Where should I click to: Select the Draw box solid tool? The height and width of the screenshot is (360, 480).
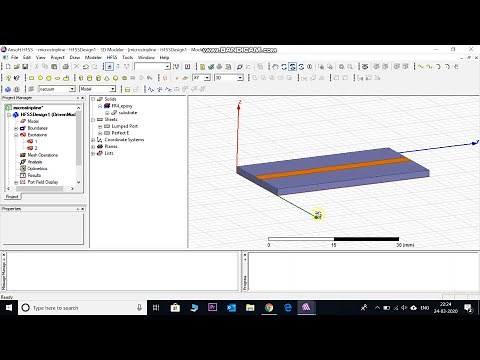pyautogui.click(x=81, y=78)
